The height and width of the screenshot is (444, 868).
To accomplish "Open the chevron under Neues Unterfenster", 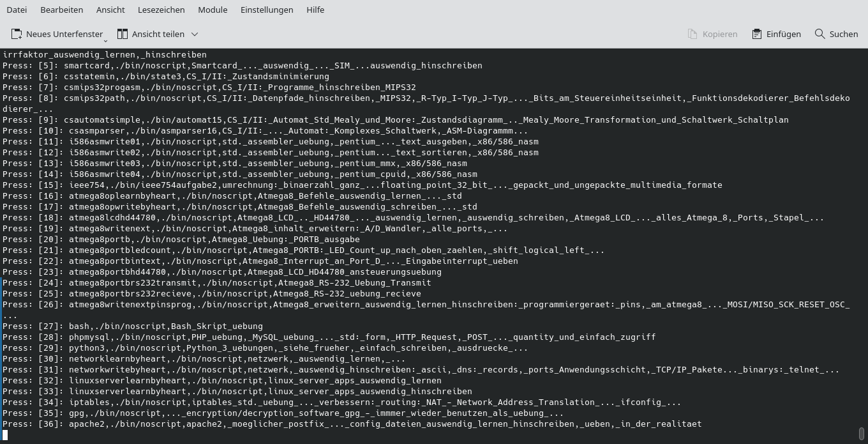I will pos(105,41).
